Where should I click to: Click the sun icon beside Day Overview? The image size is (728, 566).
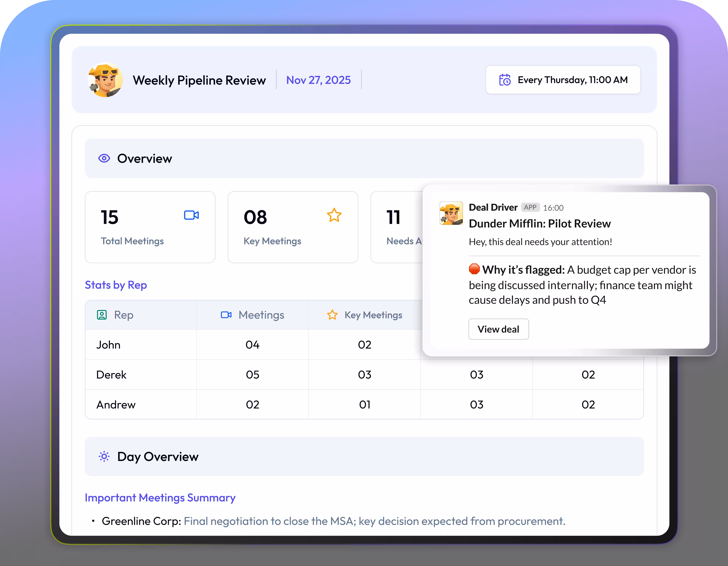[104, 456]
